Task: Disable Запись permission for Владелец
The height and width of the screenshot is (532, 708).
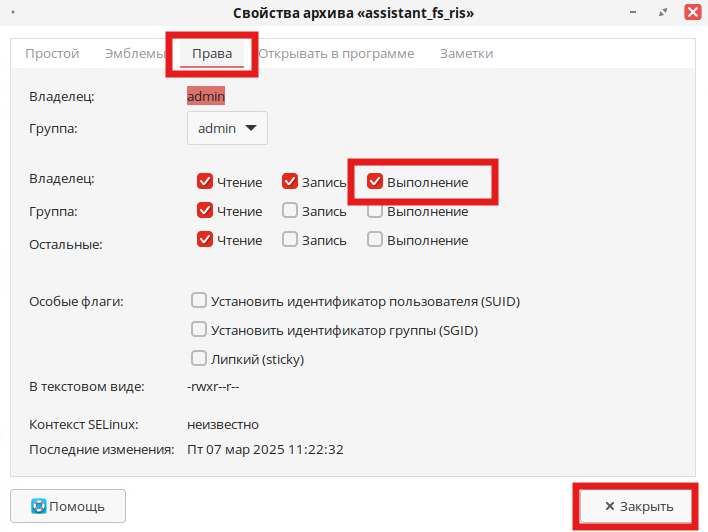Action: tap(290, 182)
